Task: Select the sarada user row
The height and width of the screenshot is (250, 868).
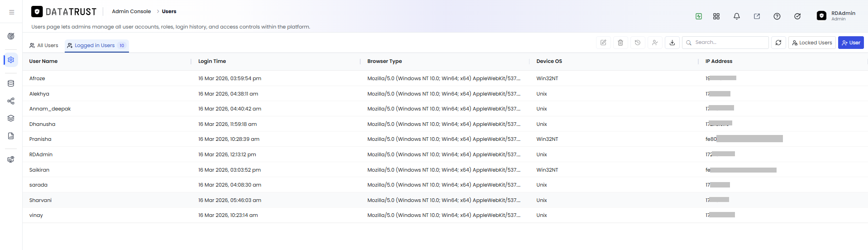Action: [445, 185]
